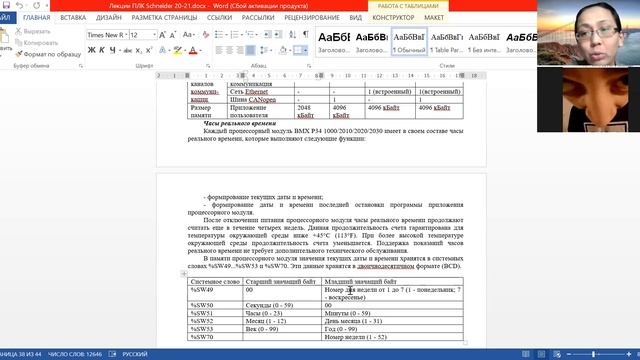Open the ДИЗАЙН tab

click(x=109, y=18)
